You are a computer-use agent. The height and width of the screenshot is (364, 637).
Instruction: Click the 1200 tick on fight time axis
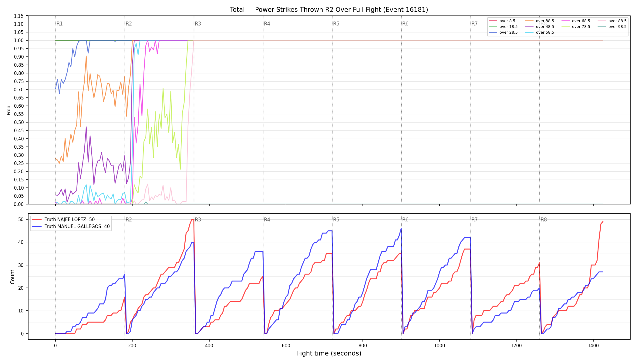[516, 345]
